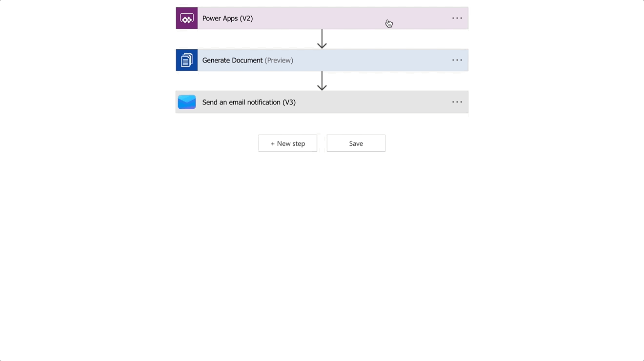Click the (Preview) label on Generate Document
The height and width of the screenshot is (361, 644).
(x=279, y=60)
